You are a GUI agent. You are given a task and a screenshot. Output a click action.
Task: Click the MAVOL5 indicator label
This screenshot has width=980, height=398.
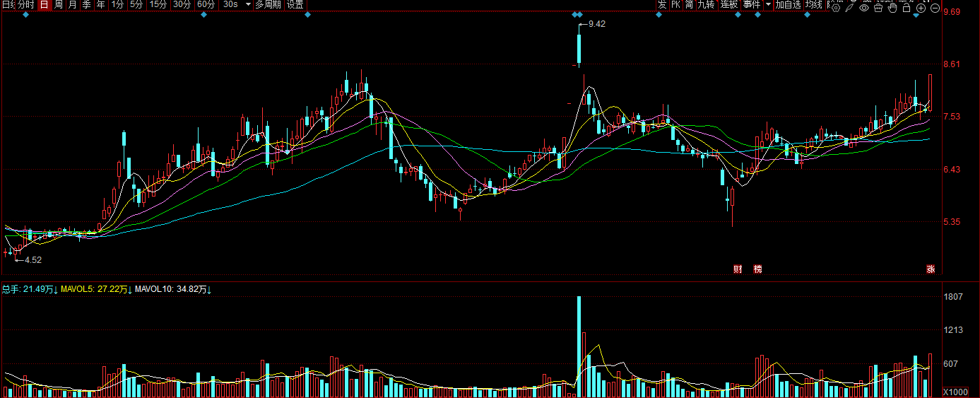(x=97, y=289)
